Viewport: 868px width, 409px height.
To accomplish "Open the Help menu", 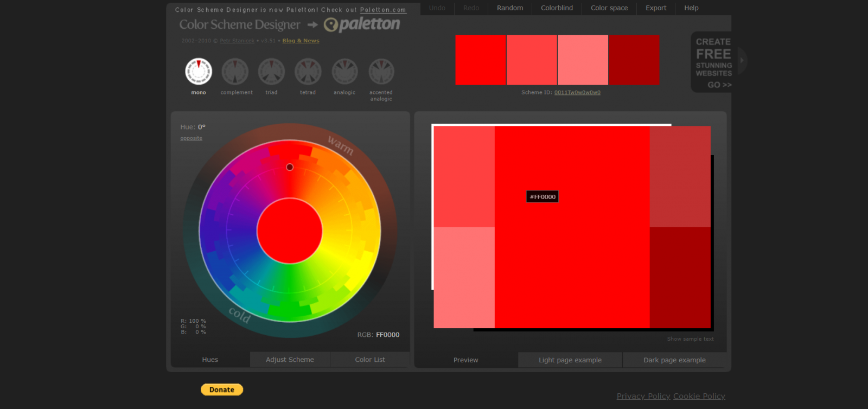I will pyautogui.click(x=691, y=8).
